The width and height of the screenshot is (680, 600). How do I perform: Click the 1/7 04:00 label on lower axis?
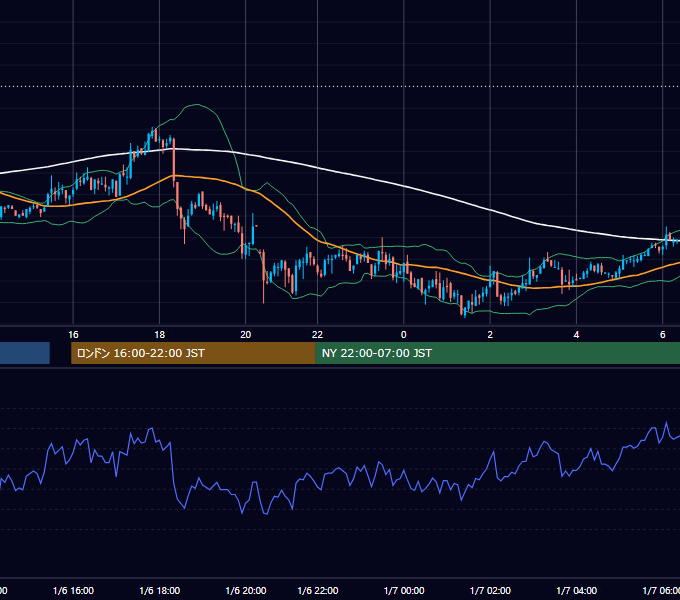577,590
